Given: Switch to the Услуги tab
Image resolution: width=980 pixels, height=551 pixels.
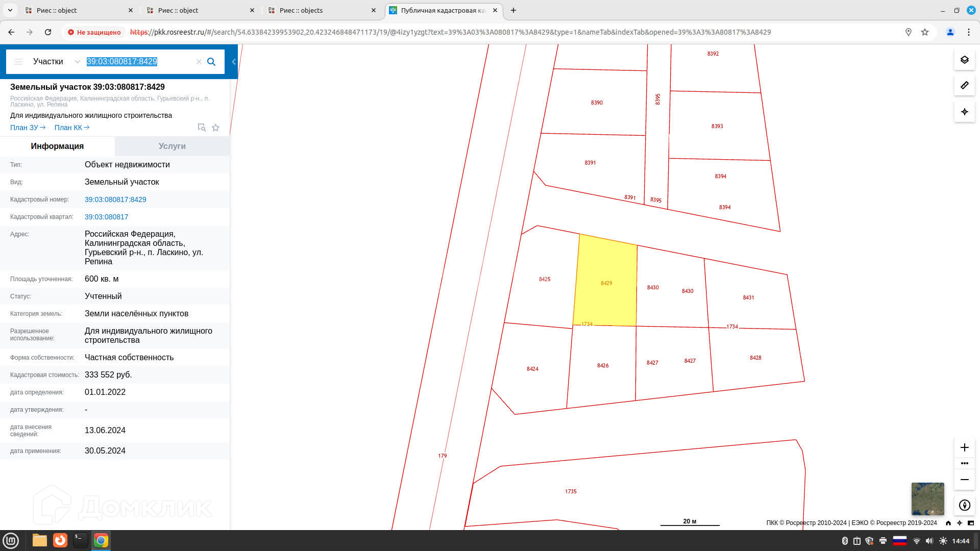Looking at the screenshot, I should 172,146.
